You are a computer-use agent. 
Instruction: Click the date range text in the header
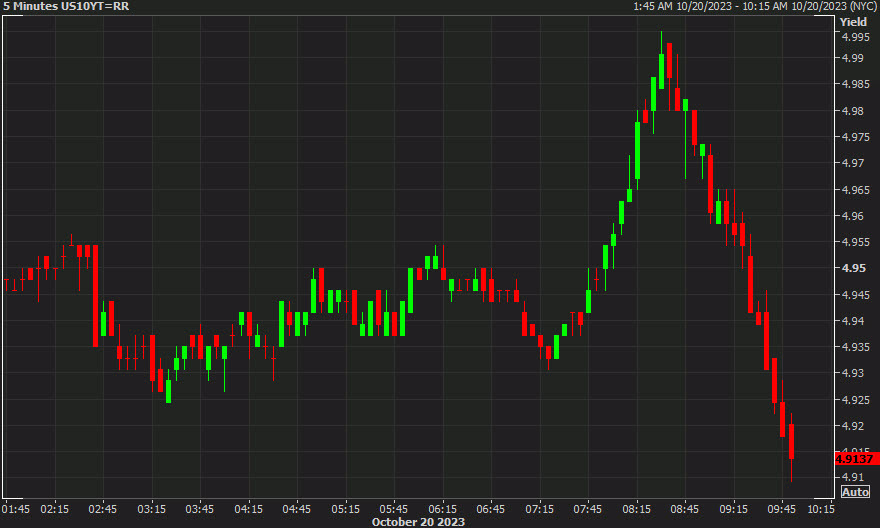coord(755,6)
